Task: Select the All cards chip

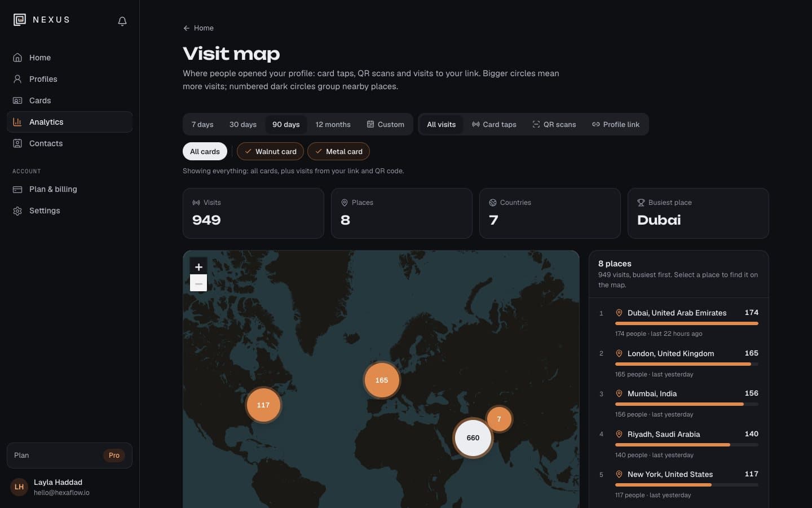Action: pyautogui.click(x=205, y=151)
